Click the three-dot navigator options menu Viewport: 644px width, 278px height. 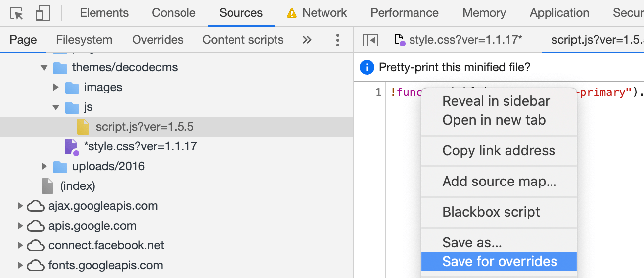point(338,40)
